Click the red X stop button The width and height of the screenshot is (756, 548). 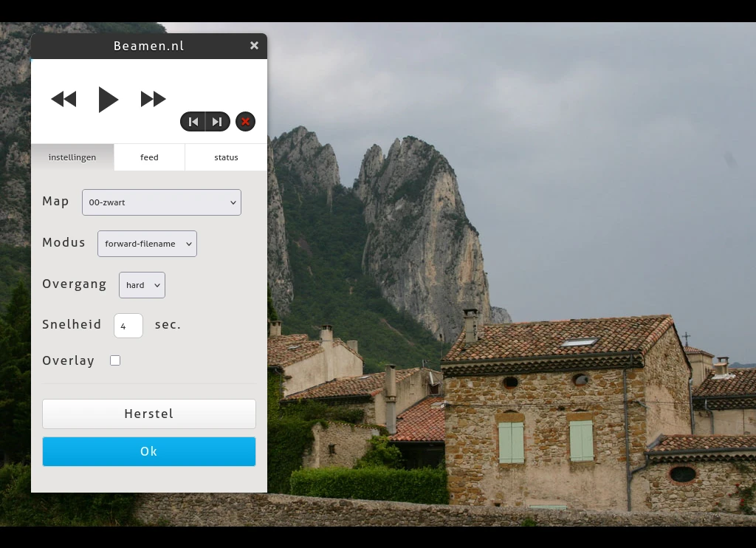[x=246, y=122]
